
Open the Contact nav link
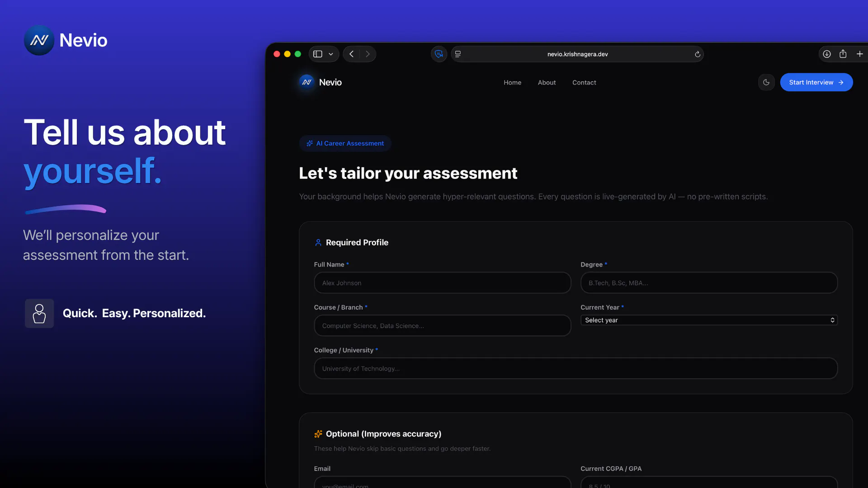point(584,83)
